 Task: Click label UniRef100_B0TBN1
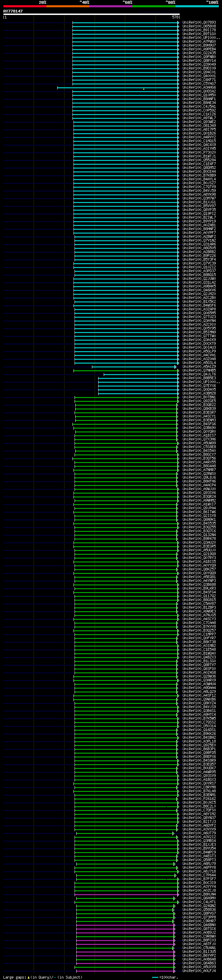coord(199,397)
